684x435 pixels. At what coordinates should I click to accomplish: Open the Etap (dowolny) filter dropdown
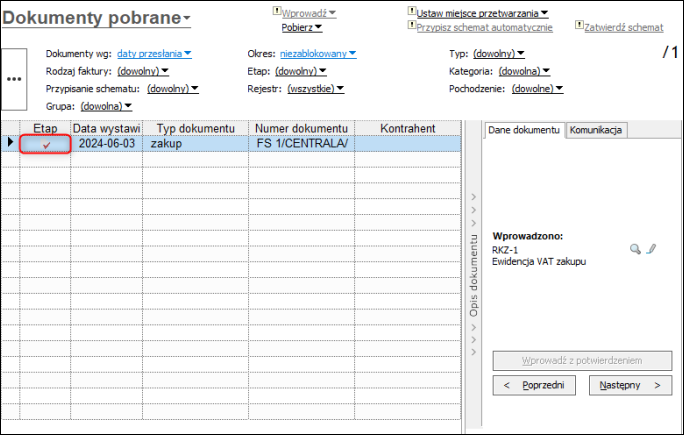pyautogui.click(x=301, y=71)
